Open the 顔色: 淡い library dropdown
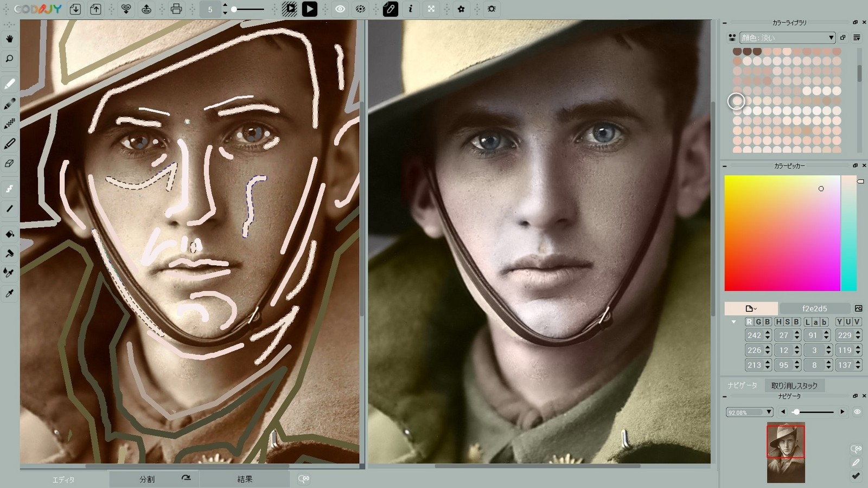This screenshot has height=488, width=868. tap(787, 37)
